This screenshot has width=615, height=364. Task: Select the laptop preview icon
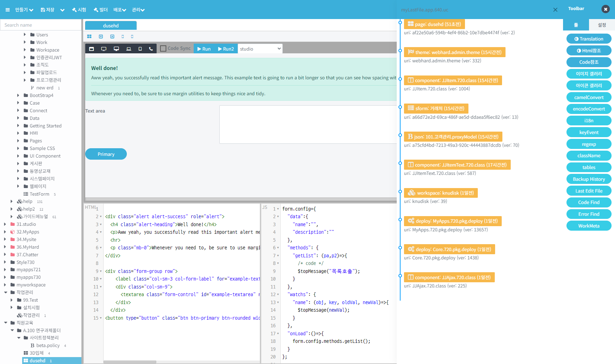click(x=129, y=49)
